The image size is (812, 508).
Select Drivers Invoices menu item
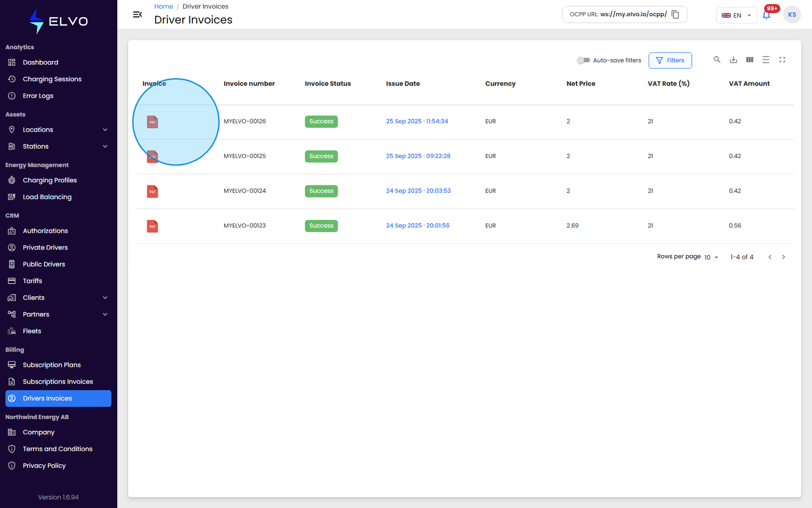click(x=58, y=398)
